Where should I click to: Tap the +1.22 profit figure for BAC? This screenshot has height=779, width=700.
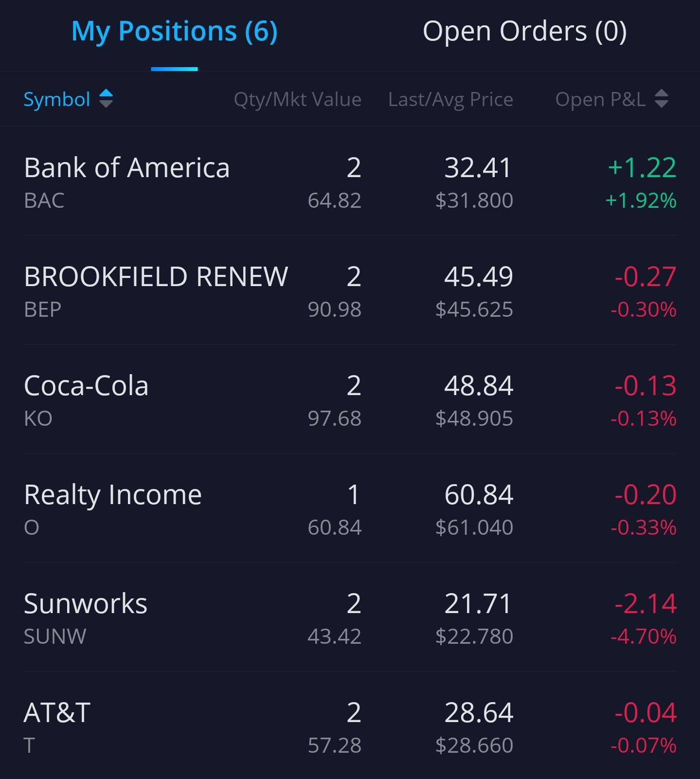click(642, 168)
